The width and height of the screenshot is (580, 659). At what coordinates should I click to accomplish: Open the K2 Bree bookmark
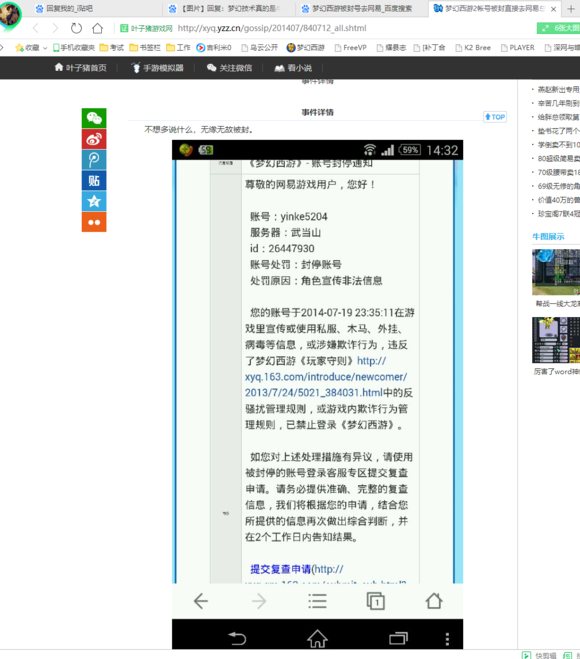pyautogui.click(x=473, y=47)
